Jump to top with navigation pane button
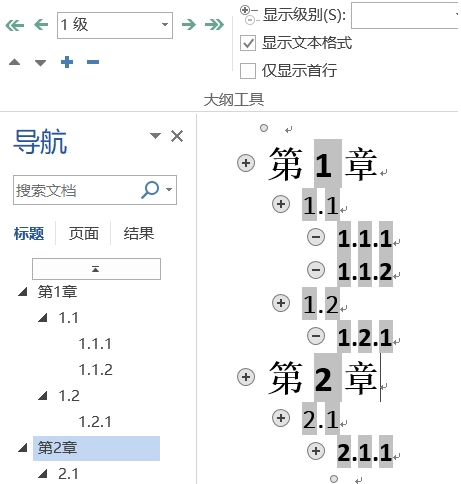Image resolution: width=461 pixels, height=484 pixels. (96, 269)
